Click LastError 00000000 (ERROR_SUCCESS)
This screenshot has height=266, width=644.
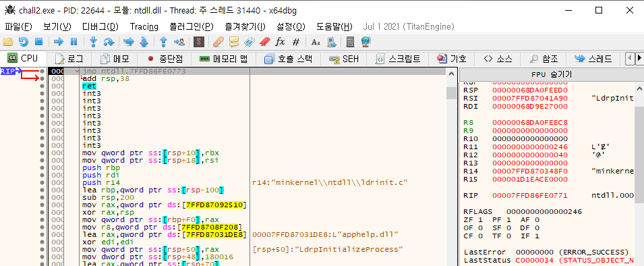pyautogui.click(x=546, y=252)
